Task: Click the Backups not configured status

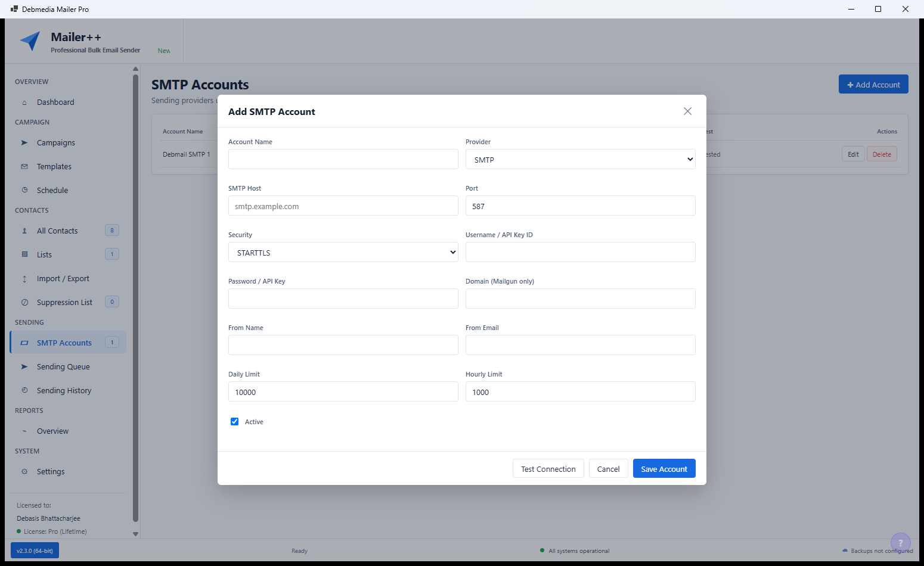Action: (878, 551)
